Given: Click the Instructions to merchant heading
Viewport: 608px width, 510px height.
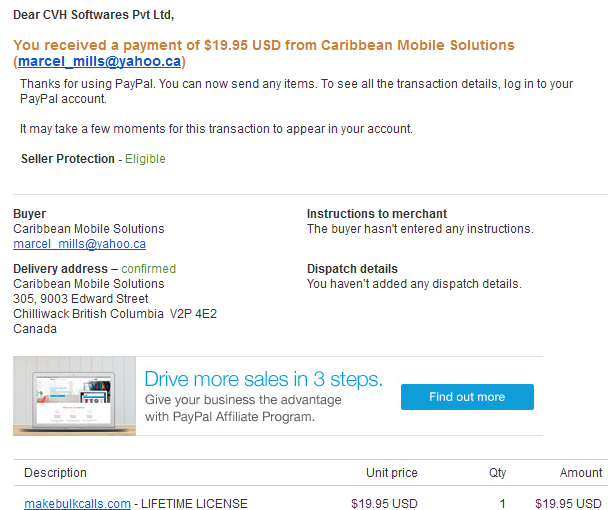Looking at the screenshot, I should click(377, 214).
